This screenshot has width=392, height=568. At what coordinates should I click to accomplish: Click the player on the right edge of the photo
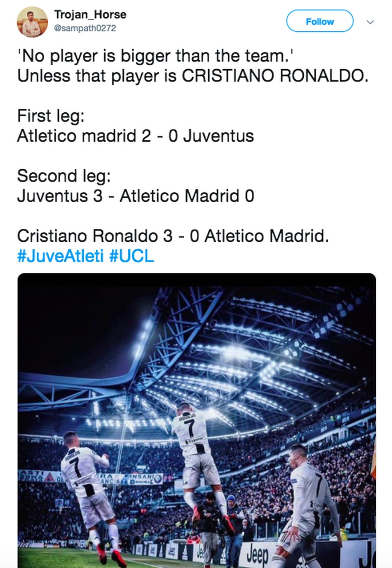coord(309,505)
